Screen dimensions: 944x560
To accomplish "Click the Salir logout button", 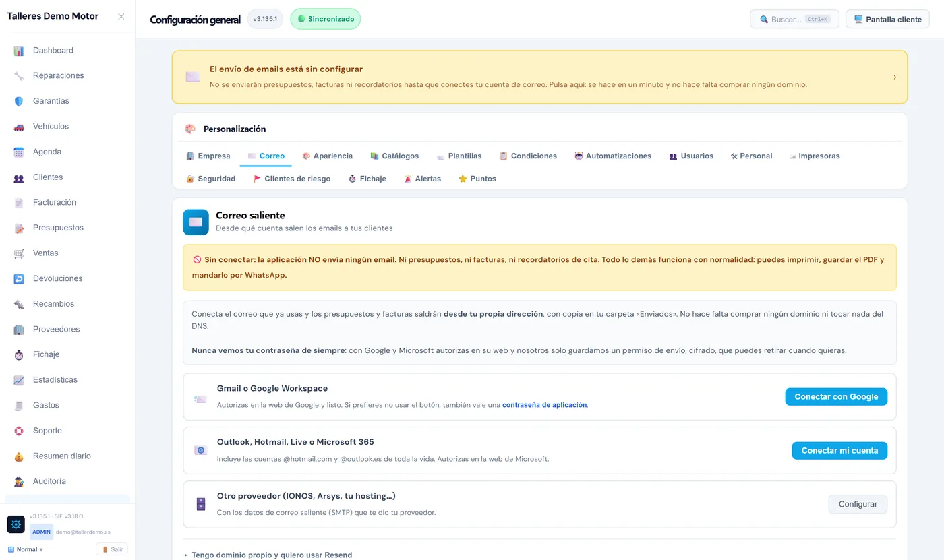I will tap(112, 549).
